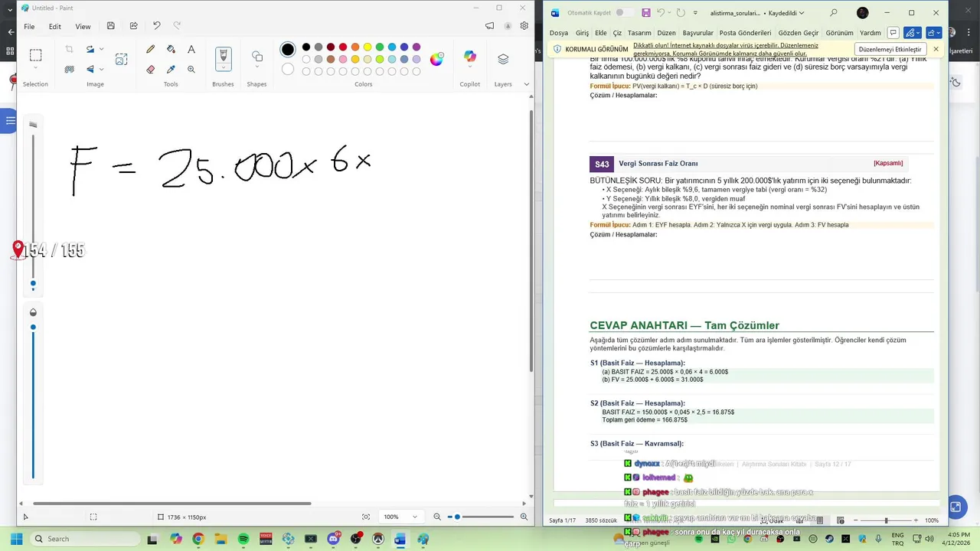Screen dimensions: 980x551
Task: Switch to the Ekle tab in Word
Action: 601,33
